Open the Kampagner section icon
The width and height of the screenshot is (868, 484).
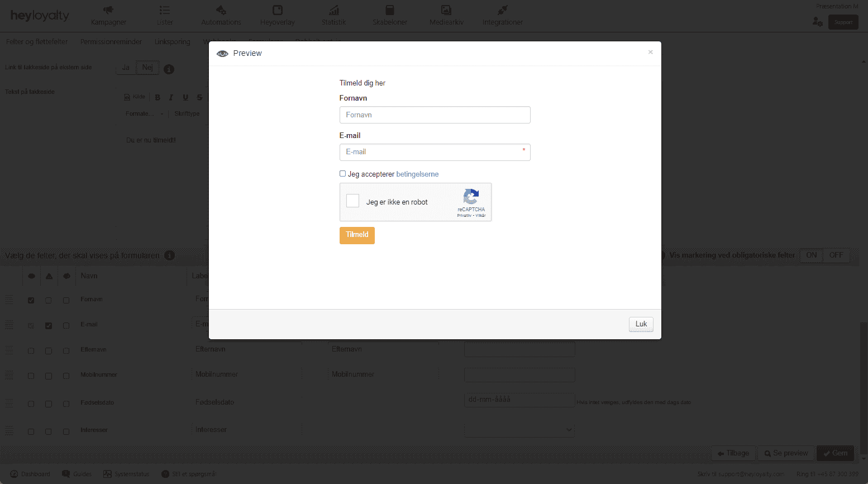(x=108, y=10)
